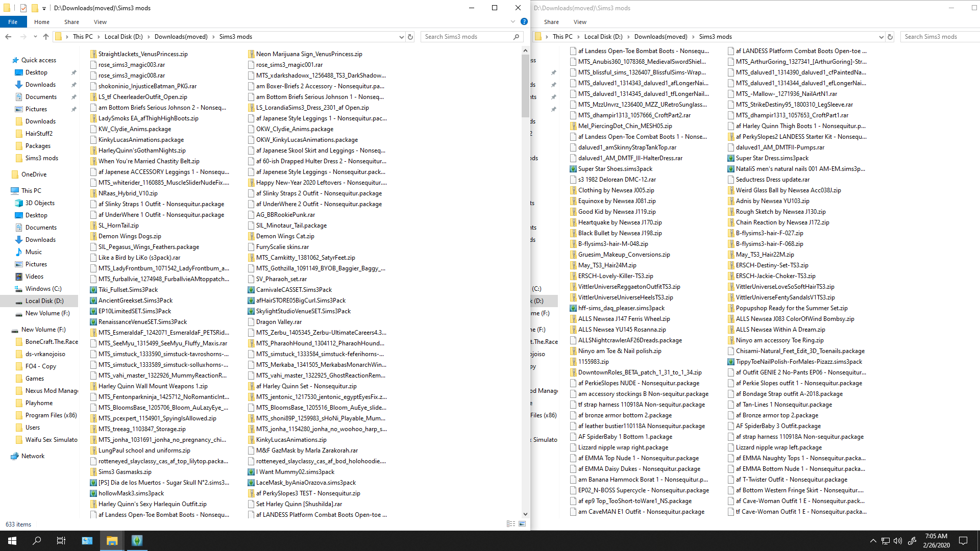The width and height of the screenshot is (980, 551).
Task: Click the Search Sims3 mods box in right window
Action: (939, 37)
